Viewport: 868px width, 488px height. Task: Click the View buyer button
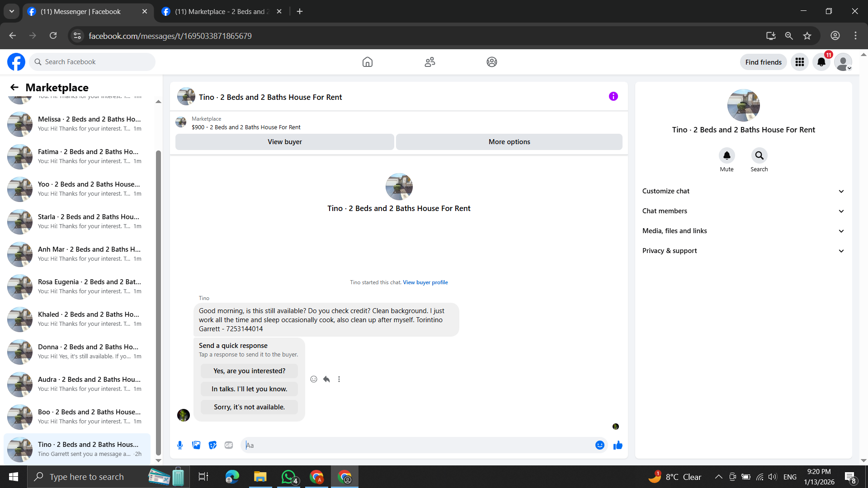point(284,142)
